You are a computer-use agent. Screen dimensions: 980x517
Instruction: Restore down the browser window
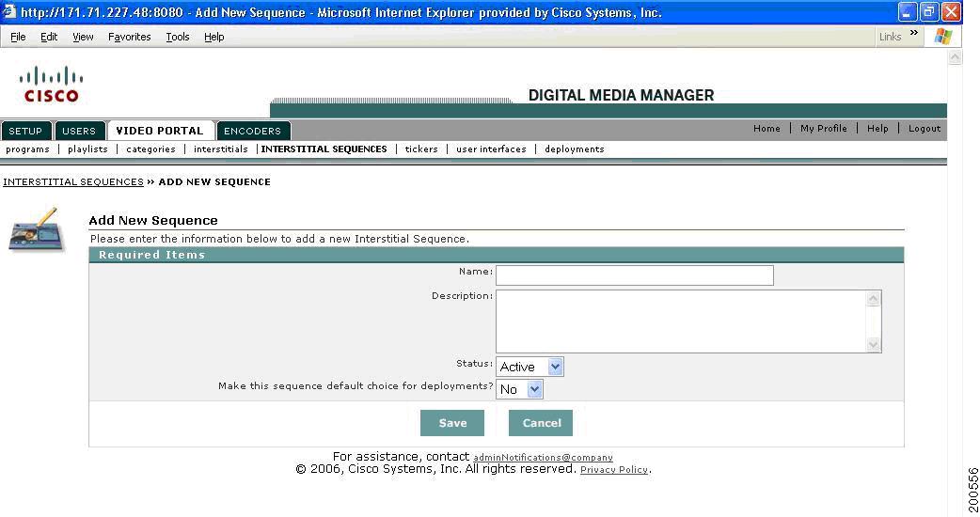929,12
